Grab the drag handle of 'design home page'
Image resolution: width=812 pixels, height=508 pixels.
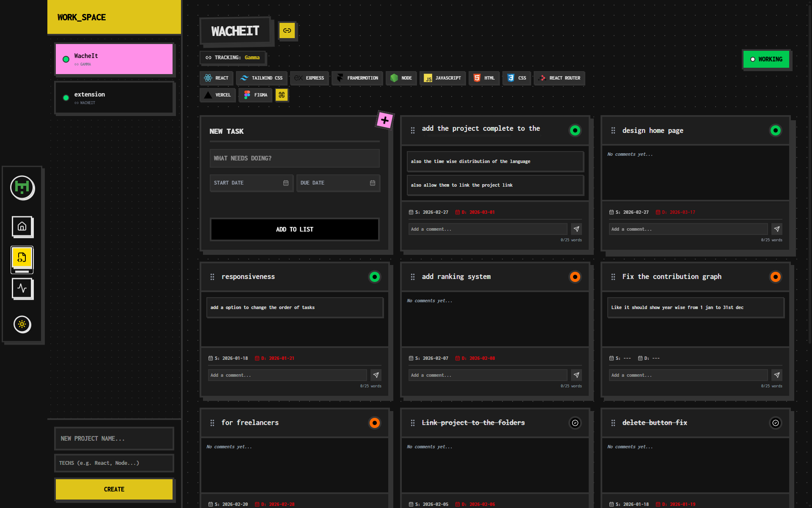coord(613,130)
